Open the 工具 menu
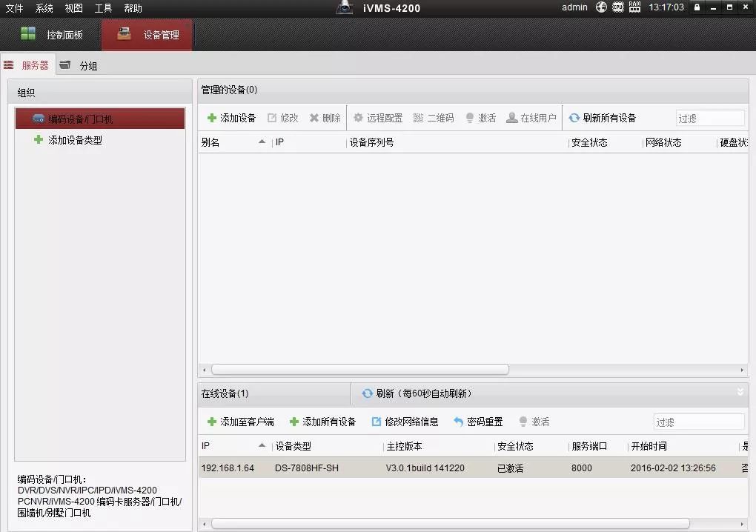 tap(103, 8)
